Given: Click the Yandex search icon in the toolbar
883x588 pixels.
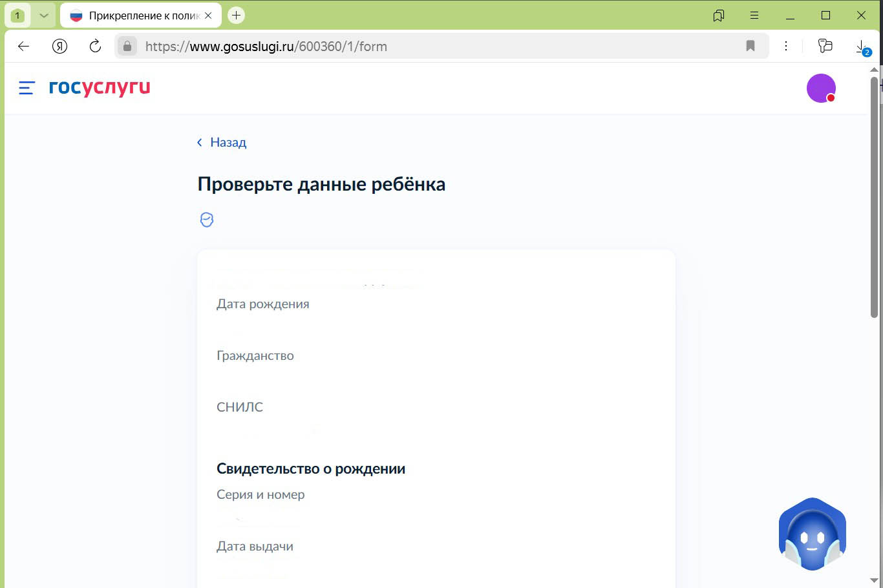Looking at the screenshot, I should (58, 46).
